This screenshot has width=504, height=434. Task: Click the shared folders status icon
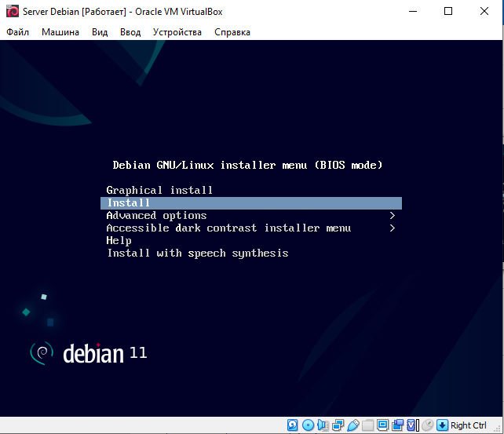367,425
